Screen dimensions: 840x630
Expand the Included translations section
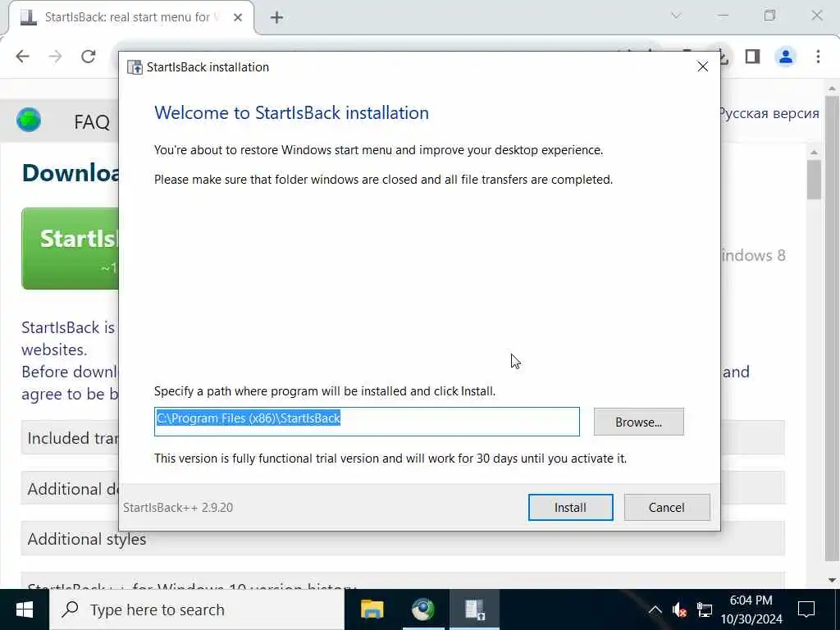tap(70, 438)
